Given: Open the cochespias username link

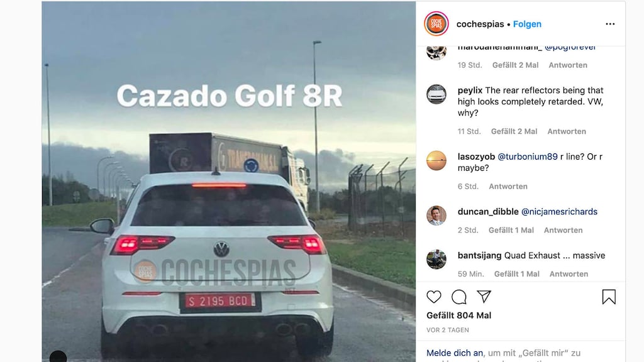Looking at the screenshot, I should [x=480, y=25].
